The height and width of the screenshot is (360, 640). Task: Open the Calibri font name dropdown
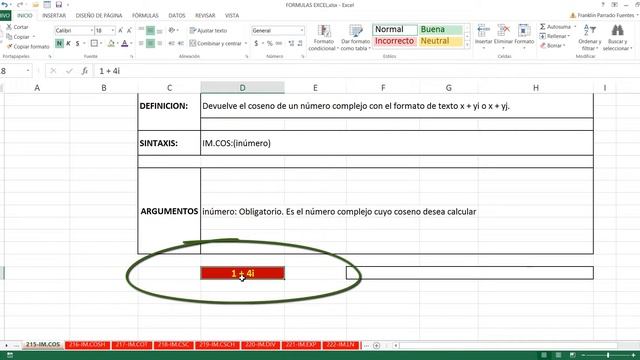pos(91,31)
